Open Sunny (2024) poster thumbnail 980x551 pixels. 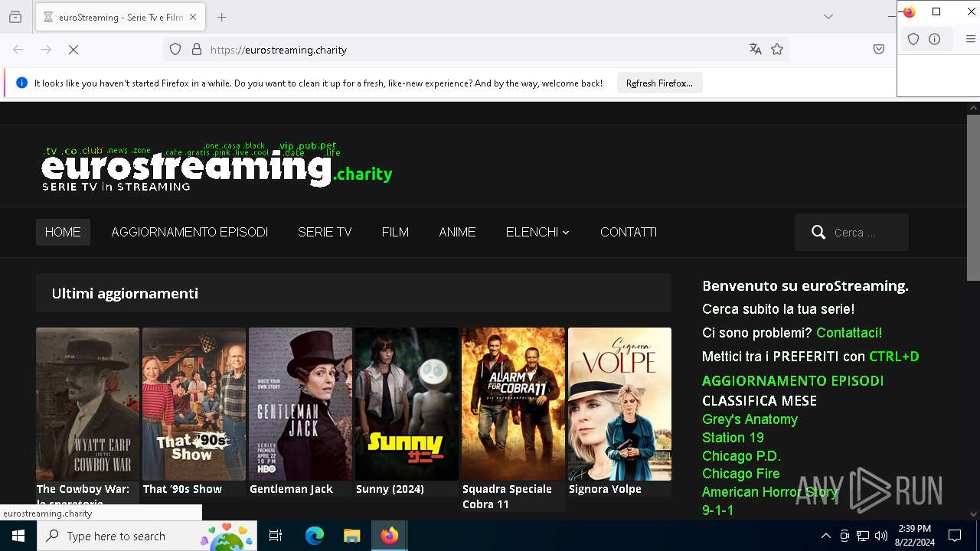click(407, 404)
